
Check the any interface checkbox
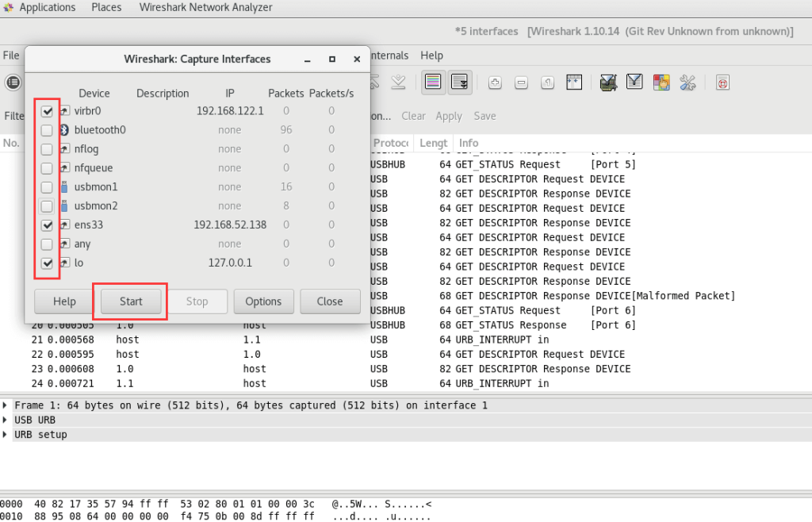click(x=47, y=244)
